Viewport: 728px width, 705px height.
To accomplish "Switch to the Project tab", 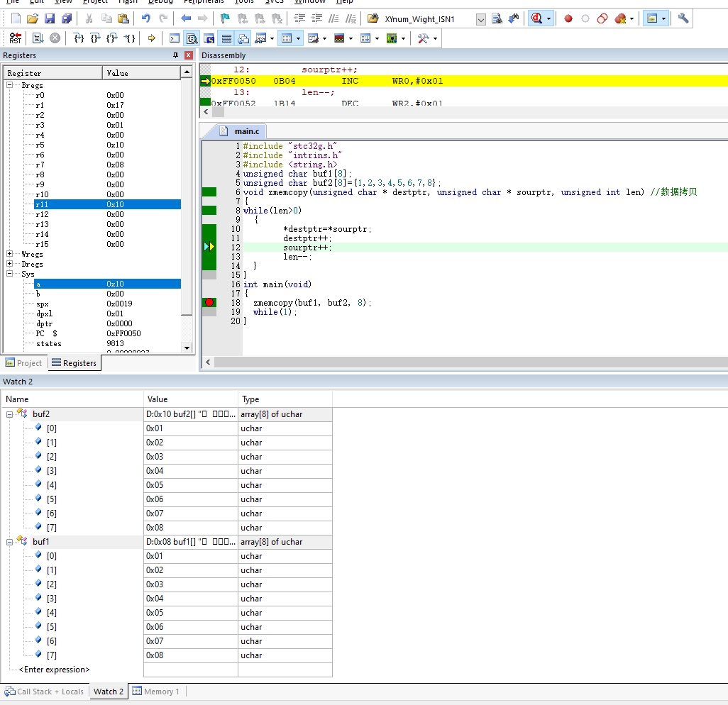I will click(23, 363).
